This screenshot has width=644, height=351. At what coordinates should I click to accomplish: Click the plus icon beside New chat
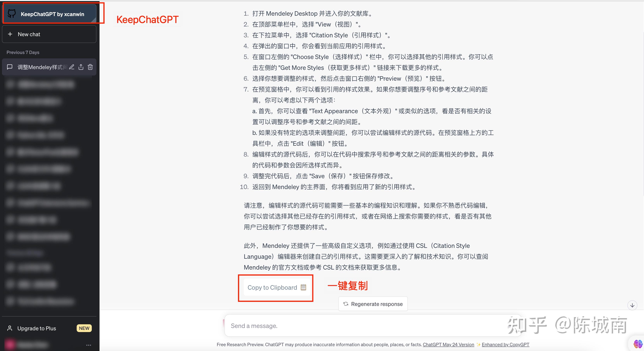point(10,34)
